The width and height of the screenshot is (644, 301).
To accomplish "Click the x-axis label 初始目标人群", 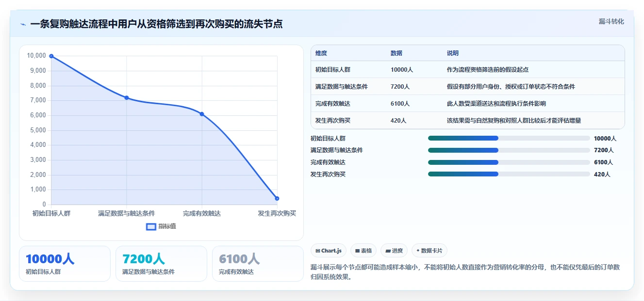I will 51,213.
